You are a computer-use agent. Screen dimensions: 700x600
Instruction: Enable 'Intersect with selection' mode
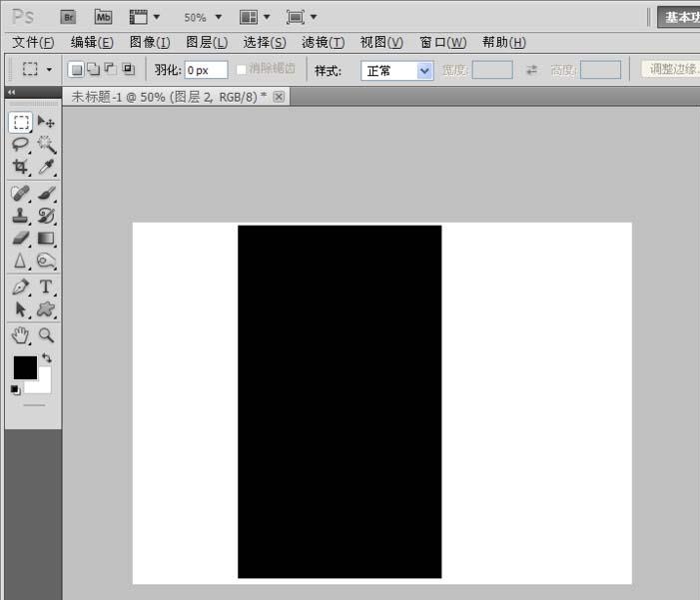tap(127, 70)
